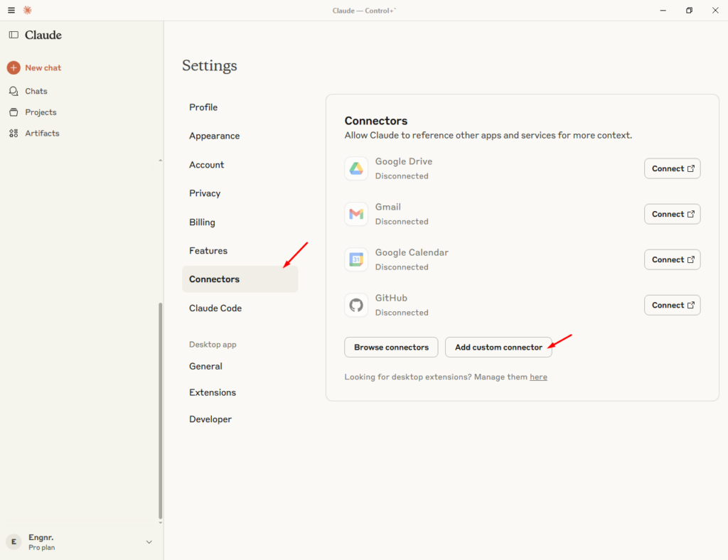Click the Desktop app section label
Image resolution: width=728 pixels, height=560 pixels.
[x=213, y=344]
